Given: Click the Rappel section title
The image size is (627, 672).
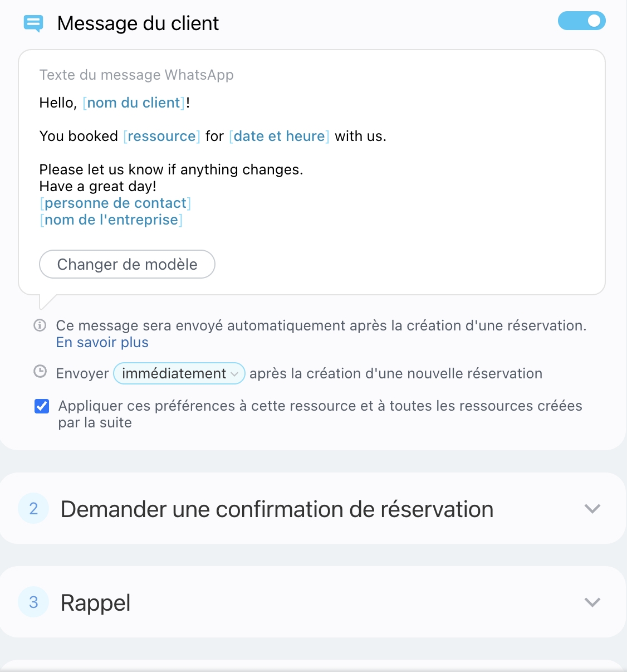Looking at the screenshot, I should point(96,603).
